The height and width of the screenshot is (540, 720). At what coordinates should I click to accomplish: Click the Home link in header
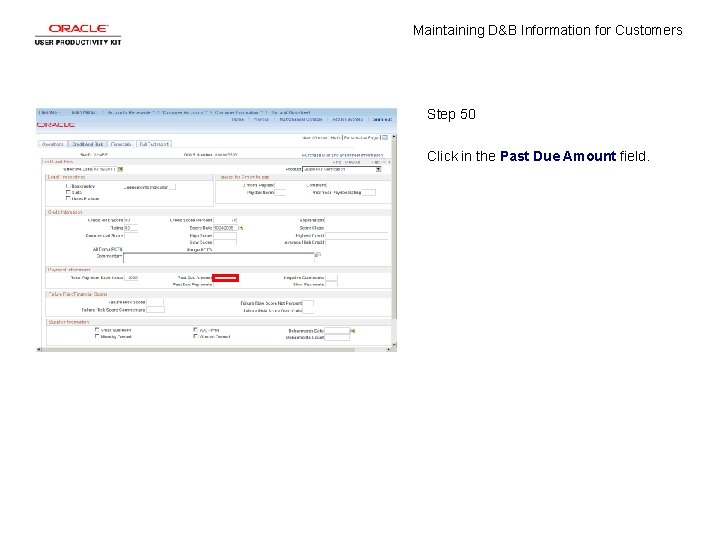pyautogui.click(x=238, y=119)
